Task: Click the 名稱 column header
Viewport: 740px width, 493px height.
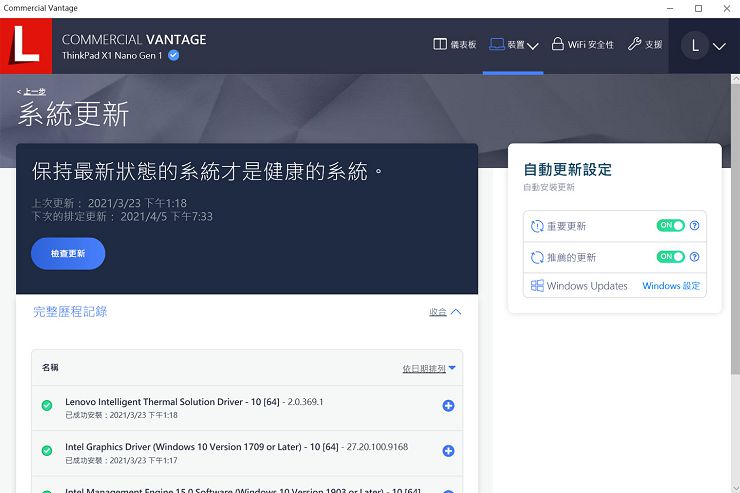Action: (x=50, y=367)
